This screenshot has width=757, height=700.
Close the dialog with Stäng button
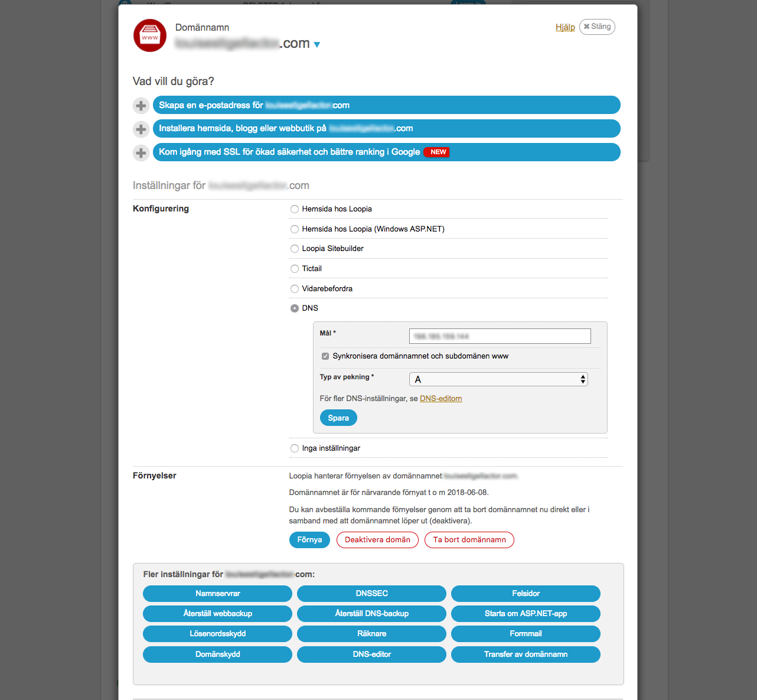(597, 27)
